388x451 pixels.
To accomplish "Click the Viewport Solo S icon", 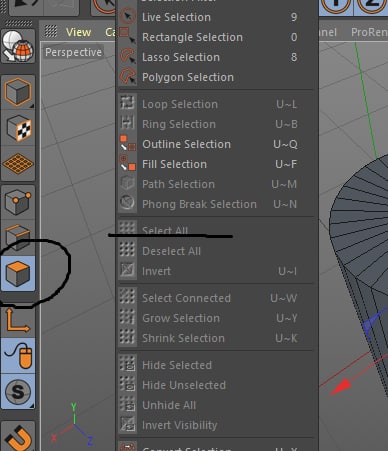I will pyautogui.click(x=18, y=391).
